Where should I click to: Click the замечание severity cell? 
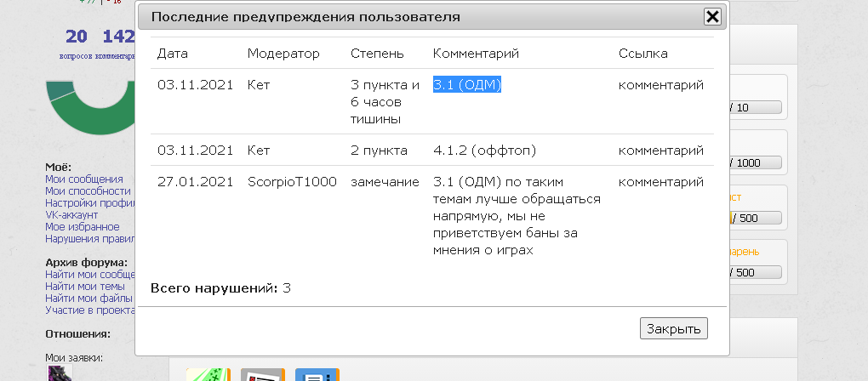pos(385,182)
